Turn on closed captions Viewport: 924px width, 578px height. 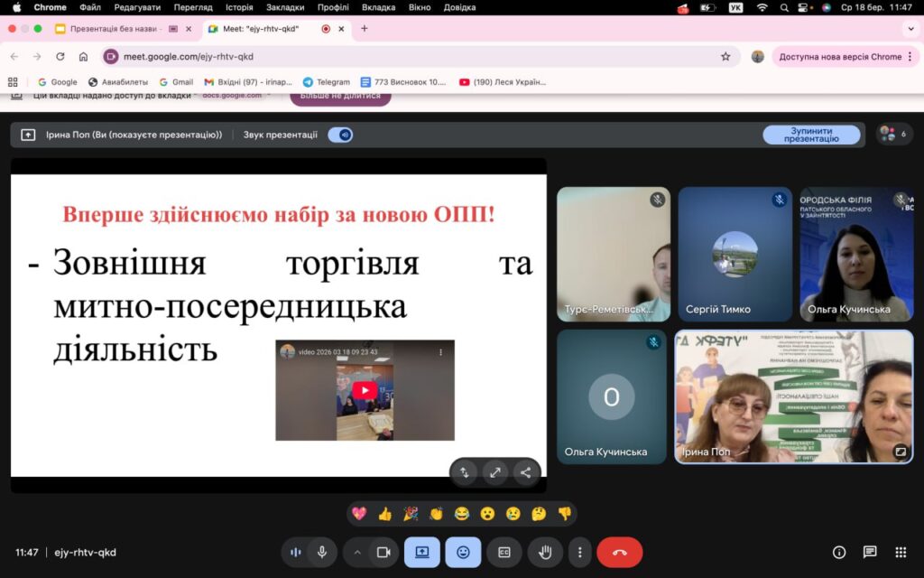pyautogui.click(x=504, y=553)
